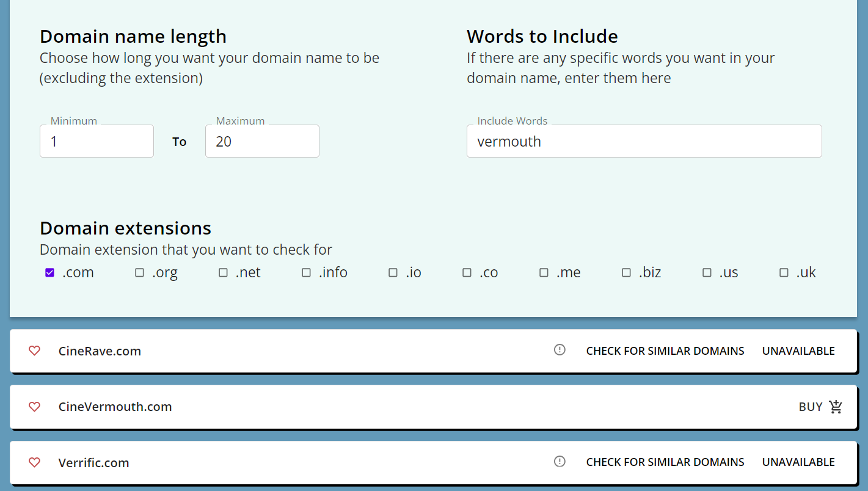Turn on the .us extension checkbox
Image resolution: width=868 pixels, height=491 pixels.
point(707,273)
